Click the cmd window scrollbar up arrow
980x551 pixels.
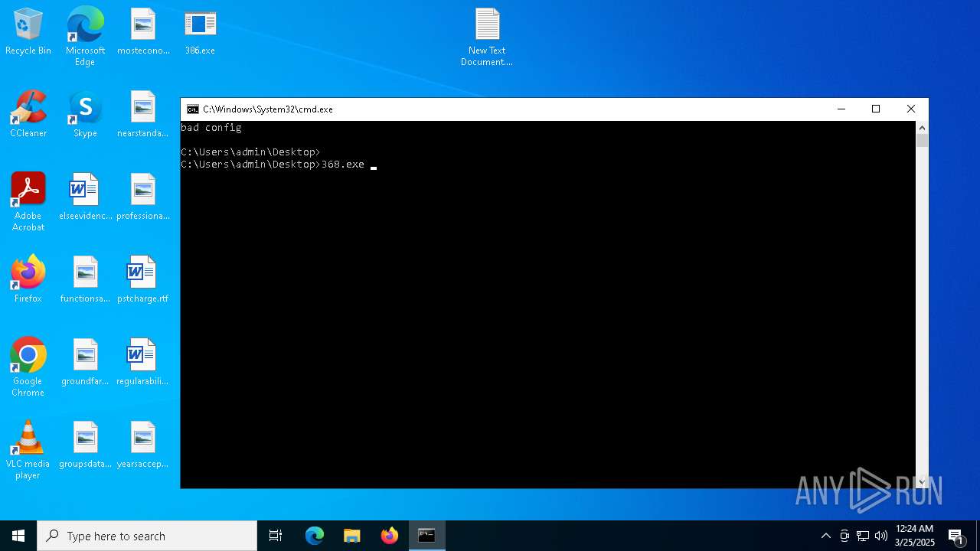pos(922,127)
